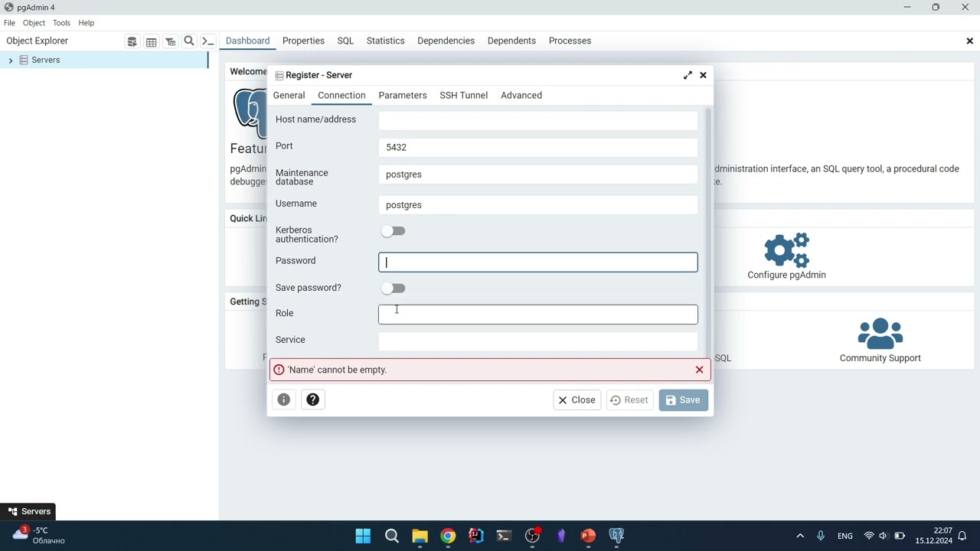The height and width of the screenshot is (551, 980).
Task: Open the Parameters tab
Action: pos(403,96)
